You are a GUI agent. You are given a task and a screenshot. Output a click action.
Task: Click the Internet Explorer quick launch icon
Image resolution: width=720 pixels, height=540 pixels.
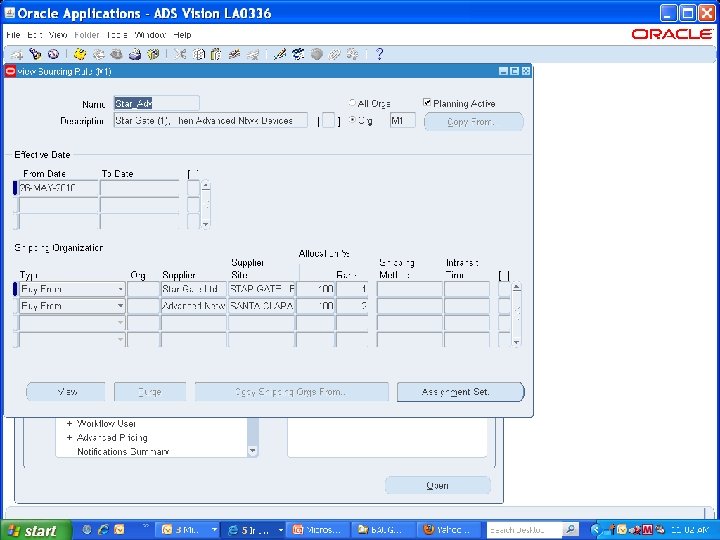[x=103, y=530]
